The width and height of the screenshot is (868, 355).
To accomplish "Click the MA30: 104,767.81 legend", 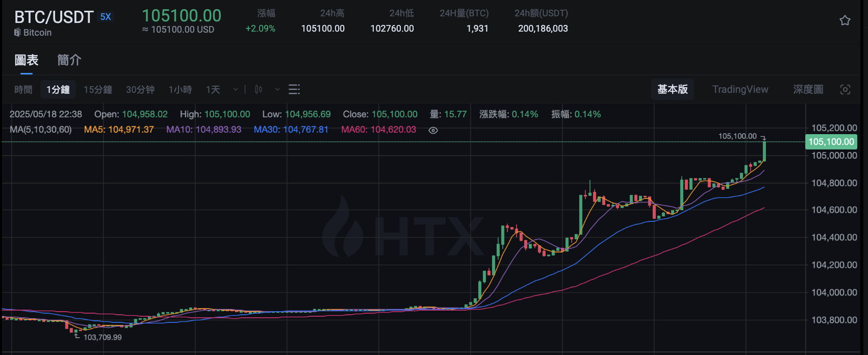I will [x=291, y=130].
